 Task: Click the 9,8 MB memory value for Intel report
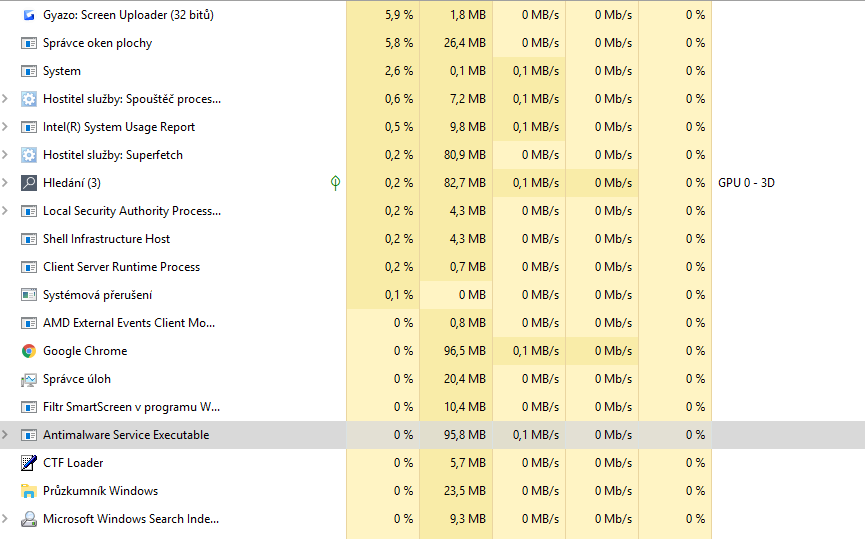pos(468,127)
